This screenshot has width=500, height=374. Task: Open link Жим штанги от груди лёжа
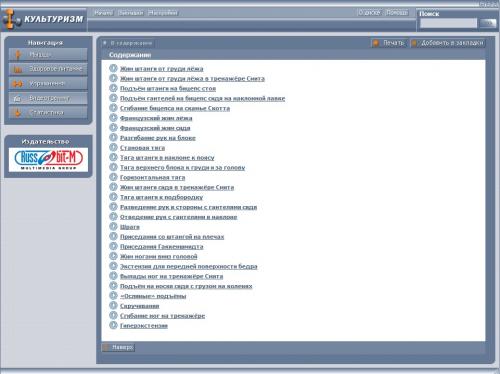point(162,69)
